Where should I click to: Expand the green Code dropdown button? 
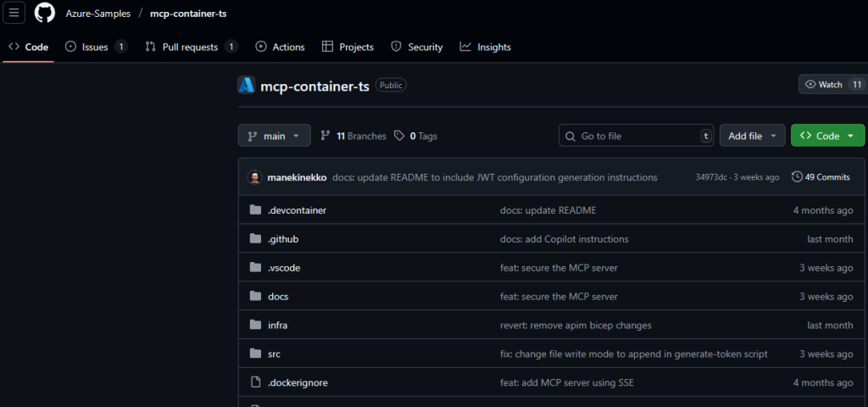point(828,136)
